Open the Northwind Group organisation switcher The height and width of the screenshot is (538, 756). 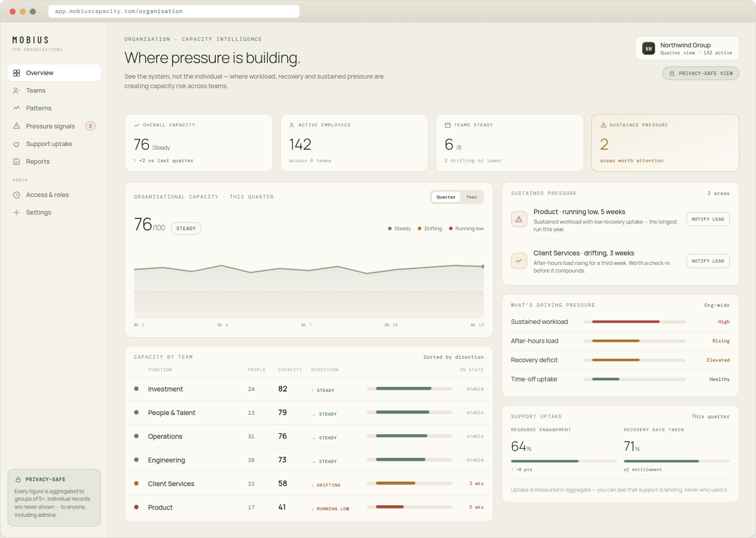pos(687,48)
